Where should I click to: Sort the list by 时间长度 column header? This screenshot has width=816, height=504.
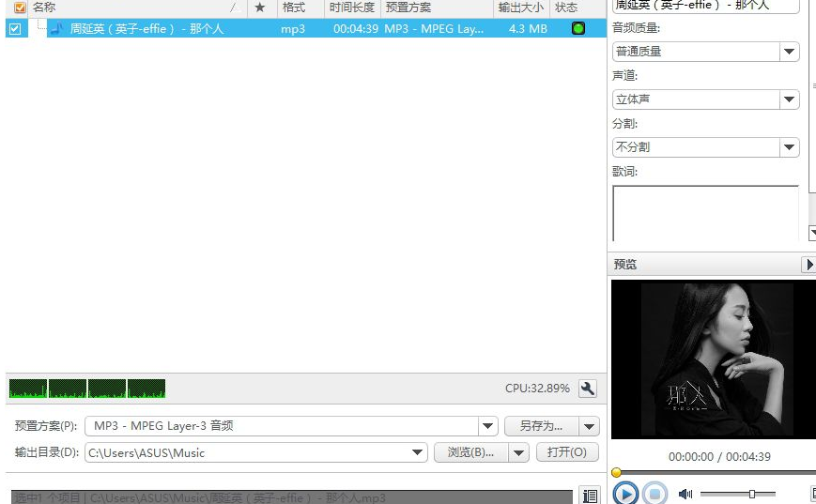(x=352, y=8)
